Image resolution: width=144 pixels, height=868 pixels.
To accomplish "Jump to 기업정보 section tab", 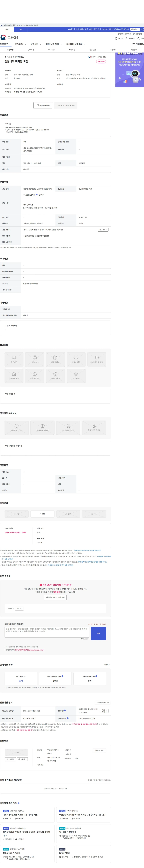I will pos(113,50).
